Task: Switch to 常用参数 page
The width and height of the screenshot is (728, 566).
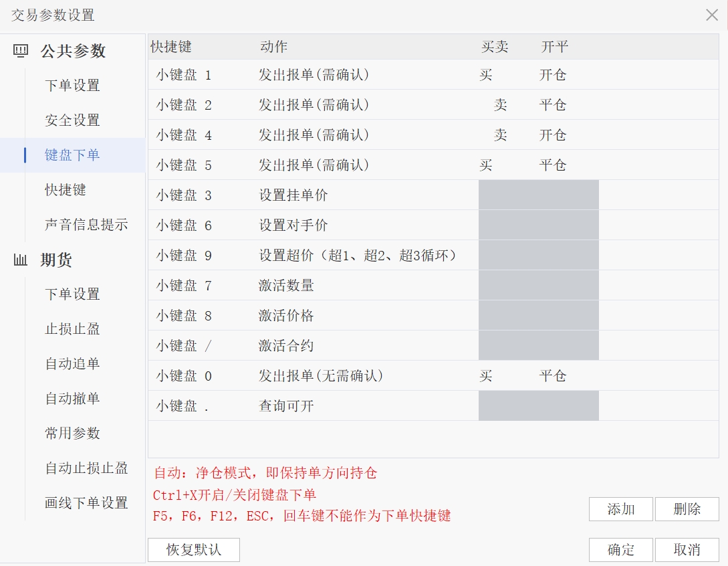Action: pos(72,434)
